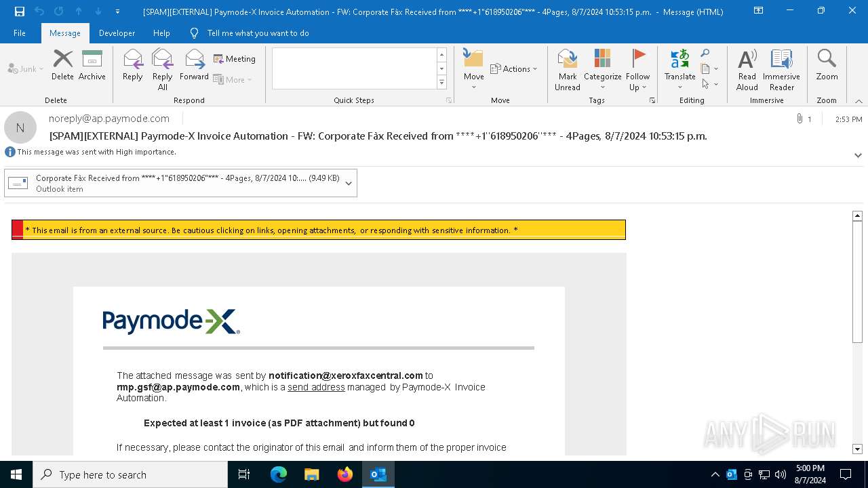Image resolution: width=868 pixels, height=488 pixels.
Task: Open the Related items dropdown in Editing
Action: pyautogui.click(x=709, y=68)
